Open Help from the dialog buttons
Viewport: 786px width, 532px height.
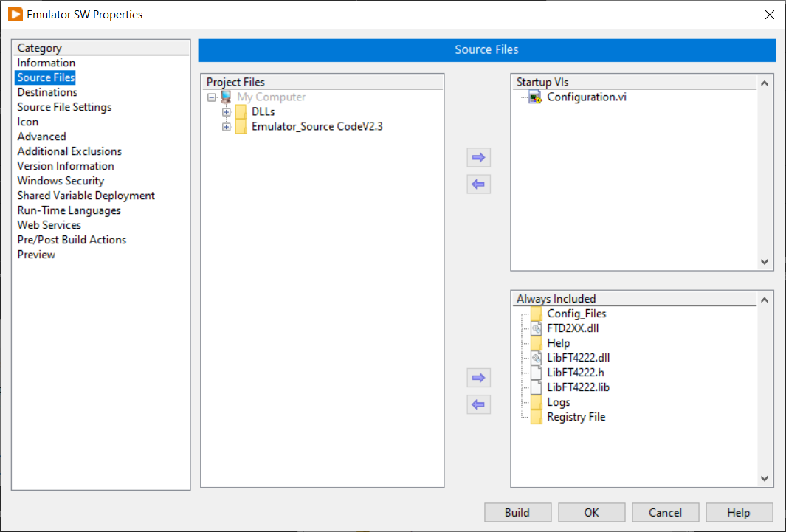739,512
